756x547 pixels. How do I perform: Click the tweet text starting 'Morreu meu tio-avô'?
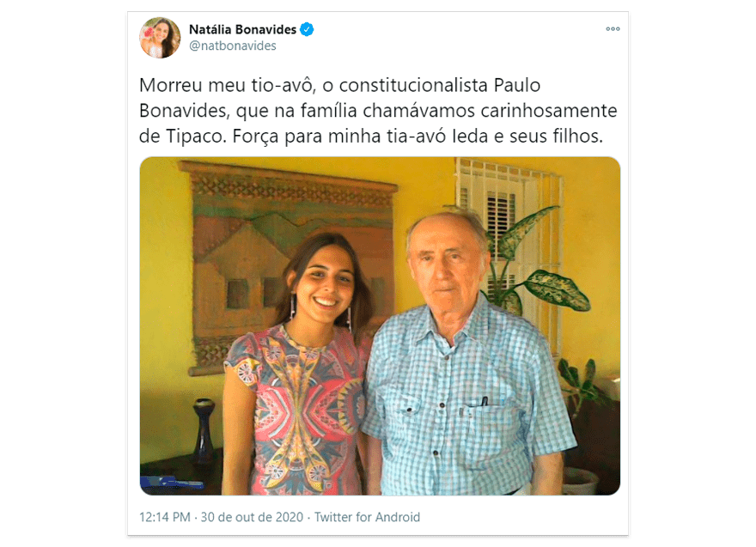click(378, 111)
